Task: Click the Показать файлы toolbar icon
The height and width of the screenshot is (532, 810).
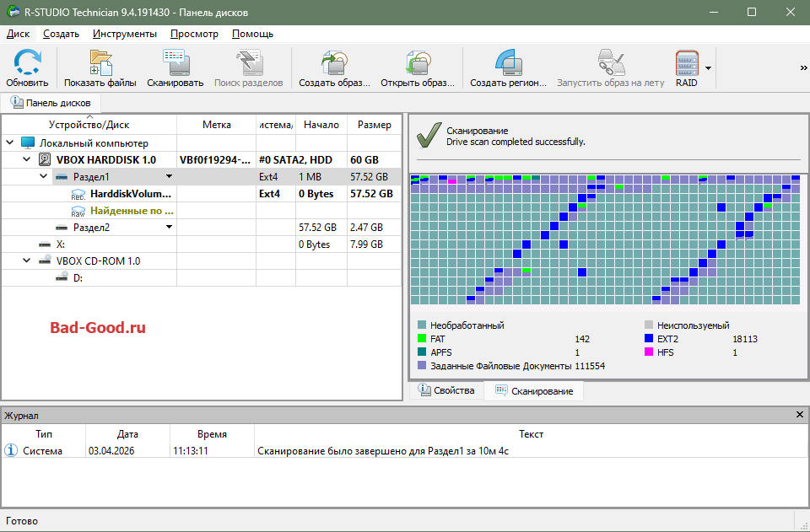Action: pyautogui.click(x=100, y=64)
